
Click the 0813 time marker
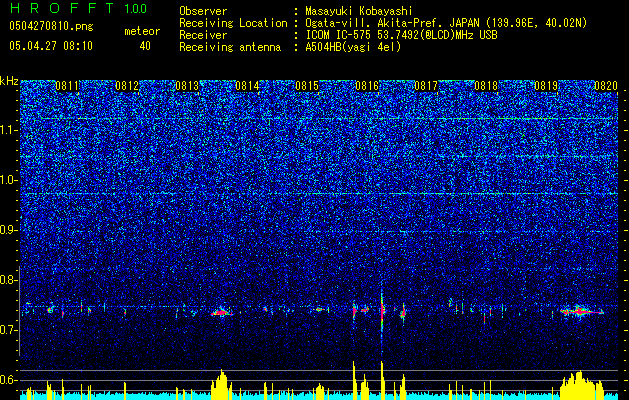187,86
